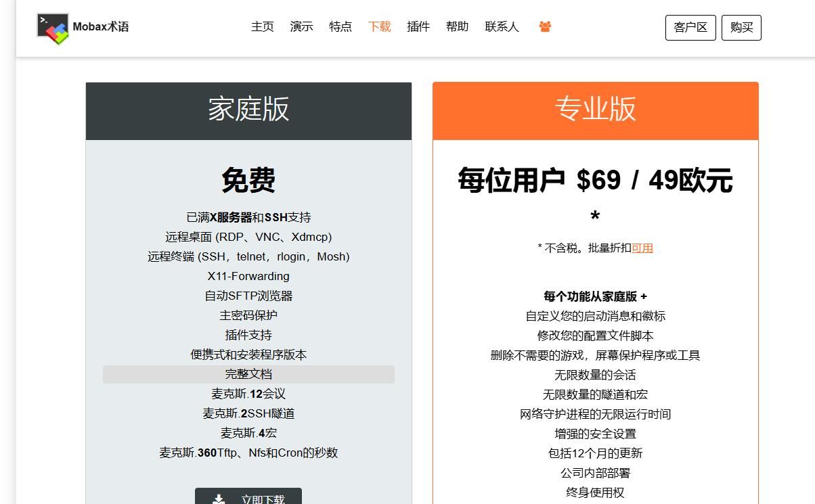
Task: Select 增强的安全设置 feature line
Action: click(x=596, y=434)
